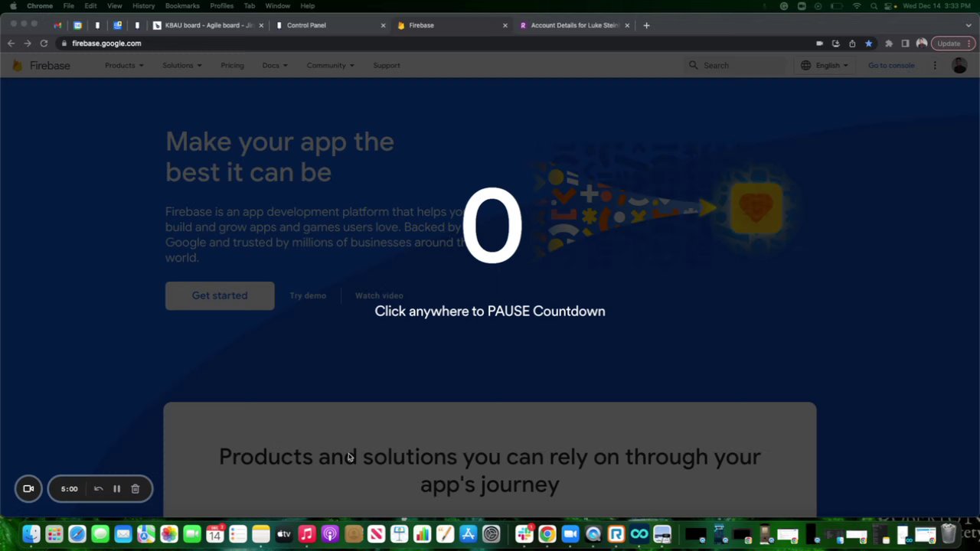
Task: Open the Profiles menu
Action: [x=221, y=6]
